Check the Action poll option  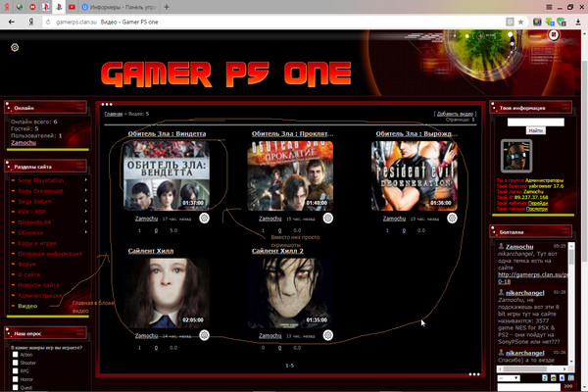16,354
